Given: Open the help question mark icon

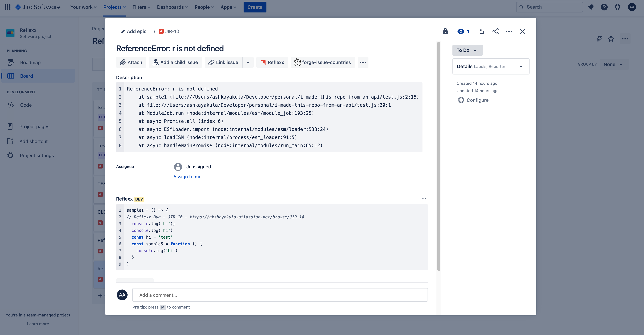Looking at the screenshot, I should (x=604, y=7).
